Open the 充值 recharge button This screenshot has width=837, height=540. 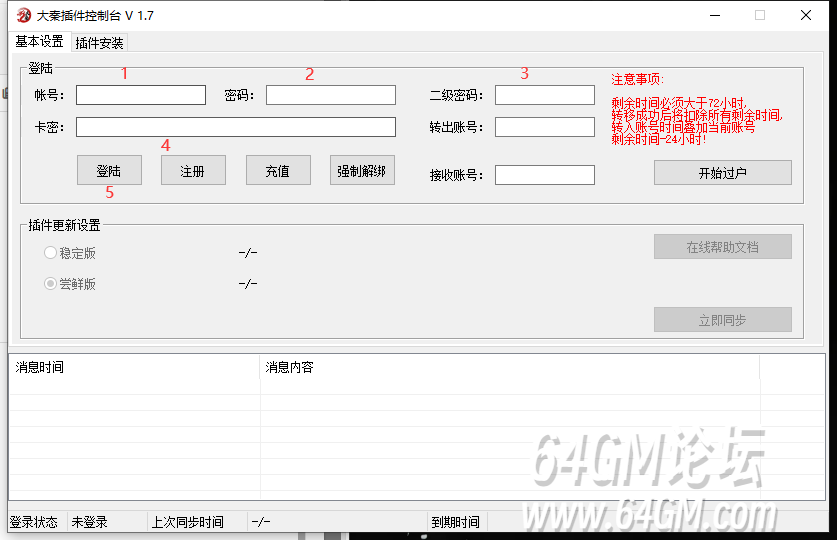click(x=278, y=171)
